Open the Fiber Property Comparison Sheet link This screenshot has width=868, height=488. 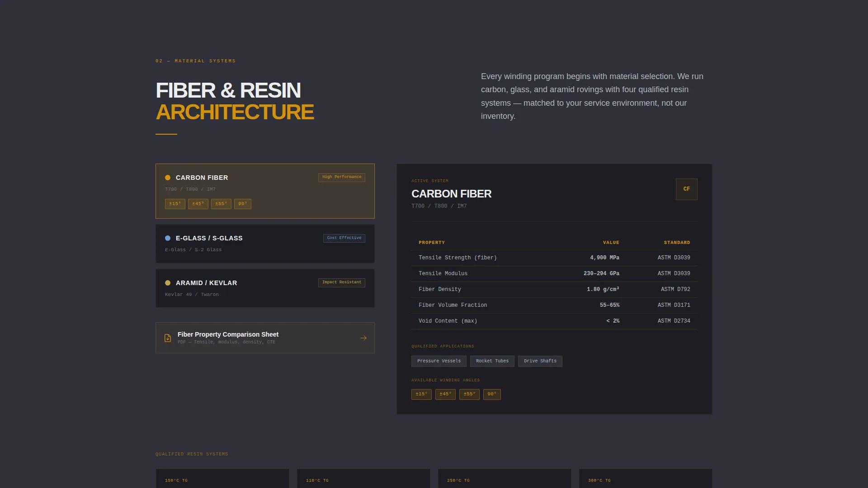pos(265,338)
